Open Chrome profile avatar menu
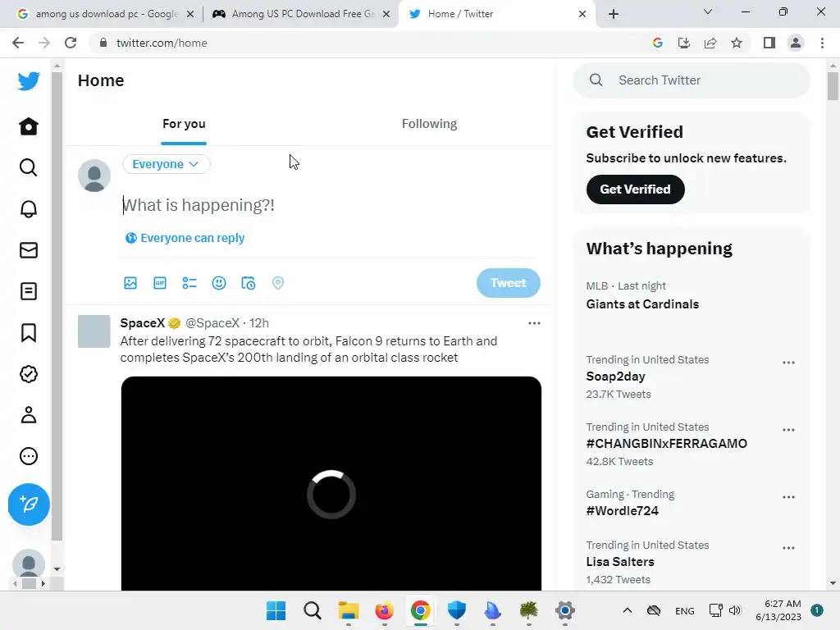Screen dimensions: 840x630 (x=796, y=43)
